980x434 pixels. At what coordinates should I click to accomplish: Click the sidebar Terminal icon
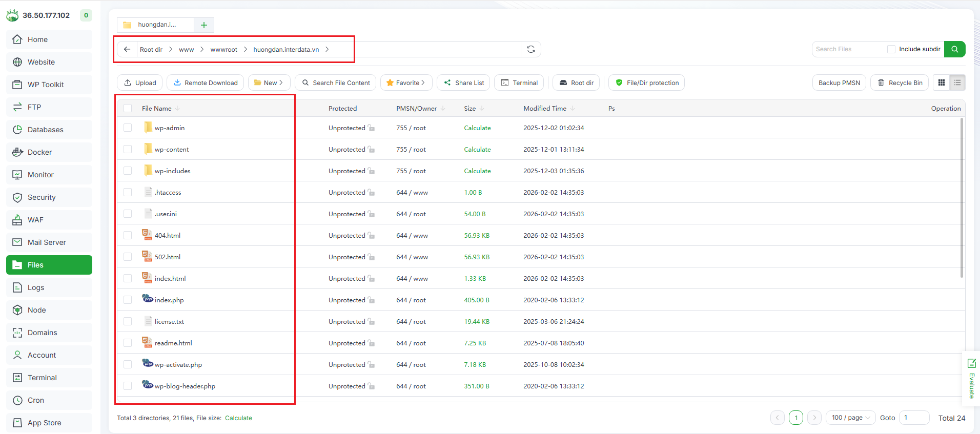[x=17, y=378]
